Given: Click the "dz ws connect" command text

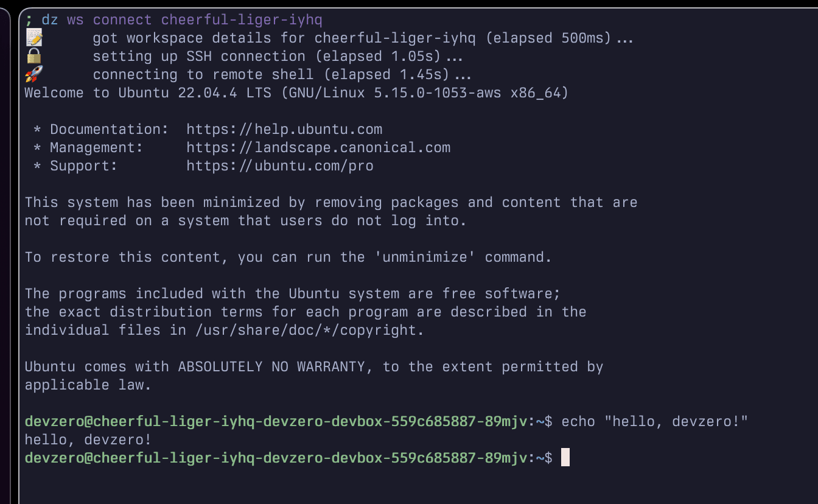Looking at the screenshot, I should tap(96, 19).
